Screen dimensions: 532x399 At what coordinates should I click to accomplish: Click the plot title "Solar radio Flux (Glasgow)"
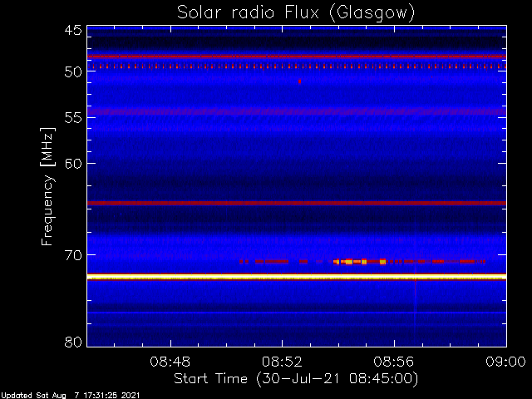(296, 13)
